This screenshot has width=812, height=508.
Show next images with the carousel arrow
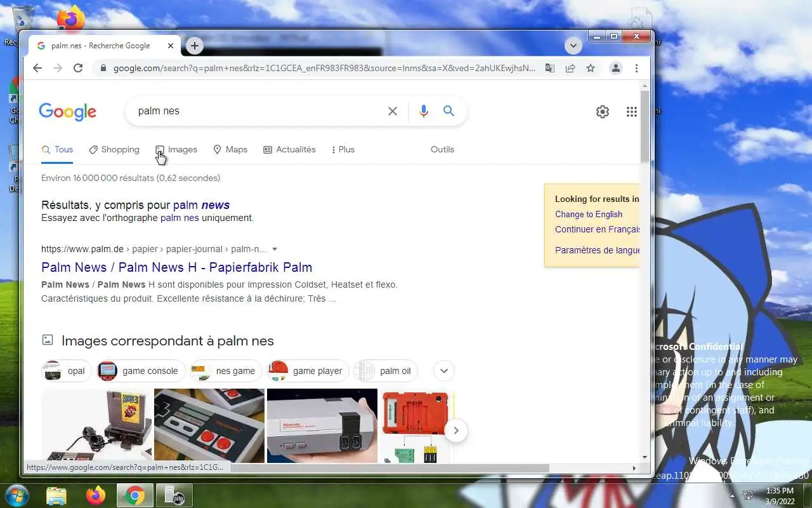(455, 431)
